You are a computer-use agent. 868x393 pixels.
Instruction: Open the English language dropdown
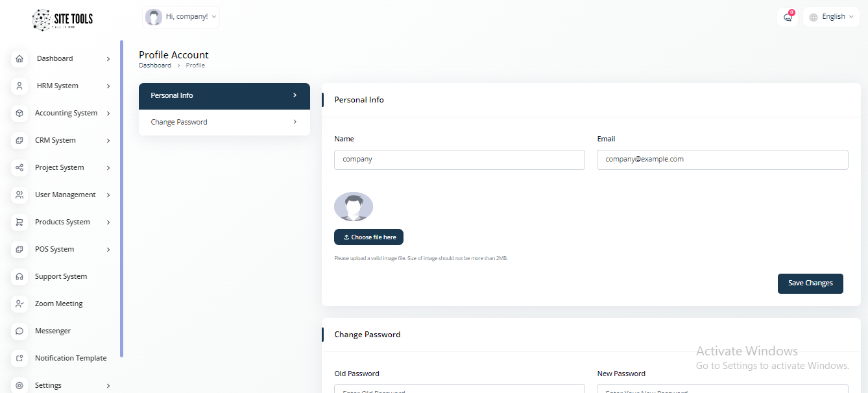pyautogui.click(x=831, y=17)
